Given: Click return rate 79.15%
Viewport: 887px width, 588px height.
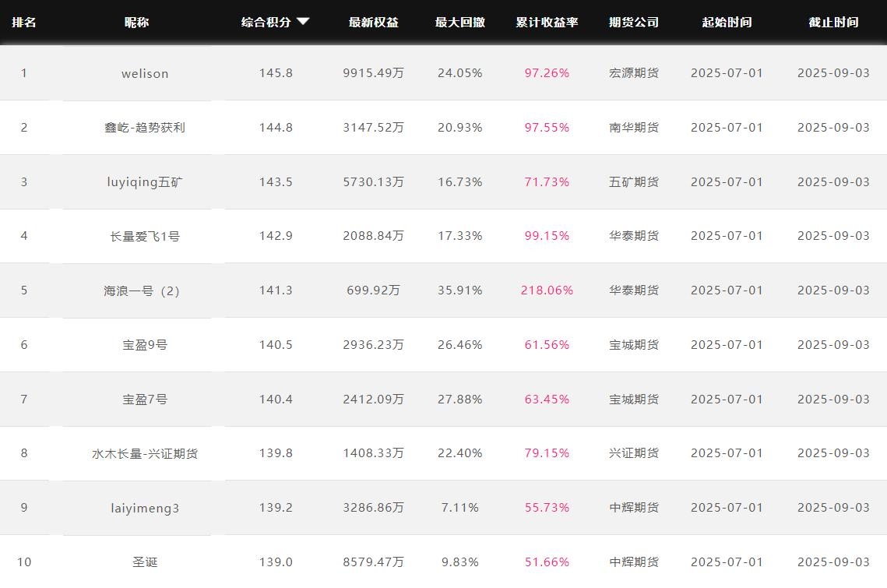Looking at the screenshot, I should pos(547,452).
